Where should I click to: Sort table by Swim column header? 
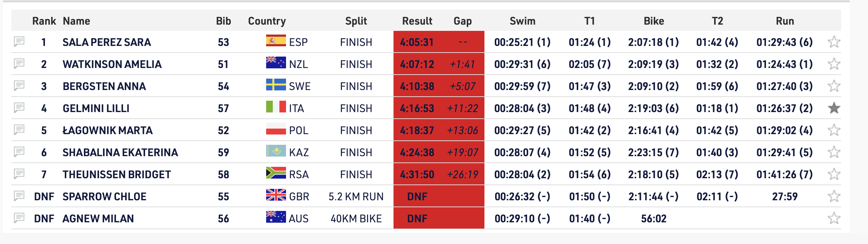(522, 21)
